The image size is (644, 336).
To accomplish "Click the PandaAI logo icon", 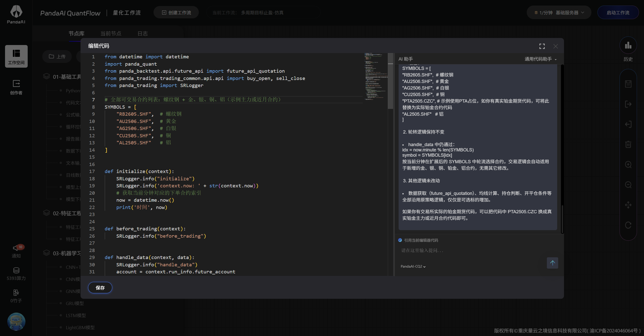I will coord(16,12).
